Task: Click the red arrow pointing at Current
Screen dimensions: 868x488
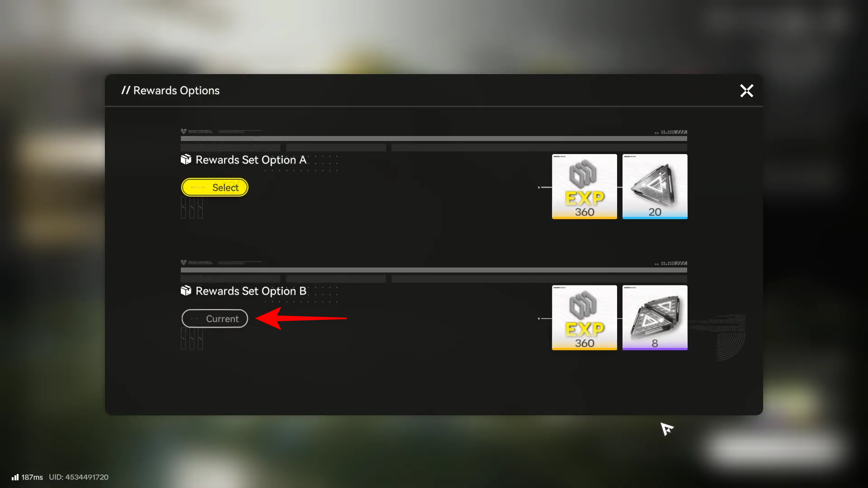Action: coord(301,318)
